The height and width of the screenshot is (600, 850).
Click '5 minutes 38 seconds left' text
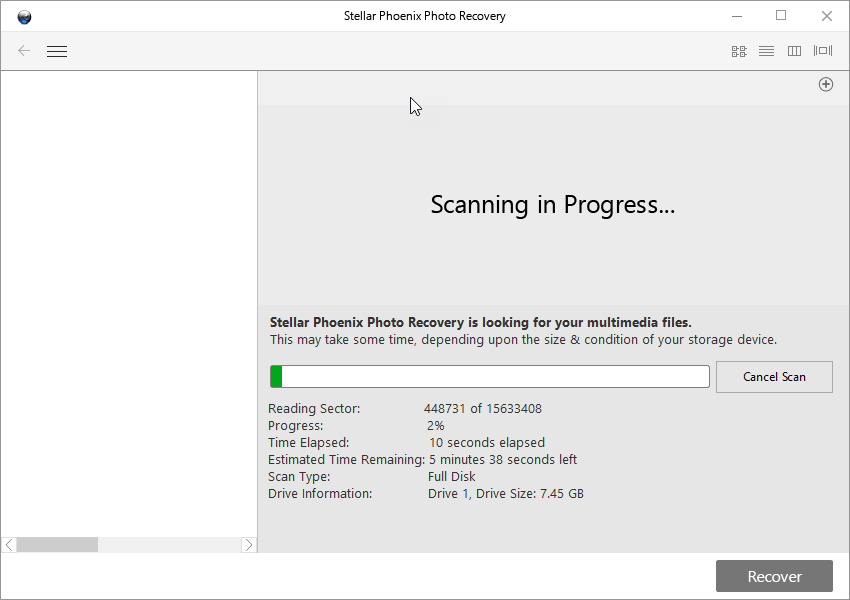pos(503,460)
